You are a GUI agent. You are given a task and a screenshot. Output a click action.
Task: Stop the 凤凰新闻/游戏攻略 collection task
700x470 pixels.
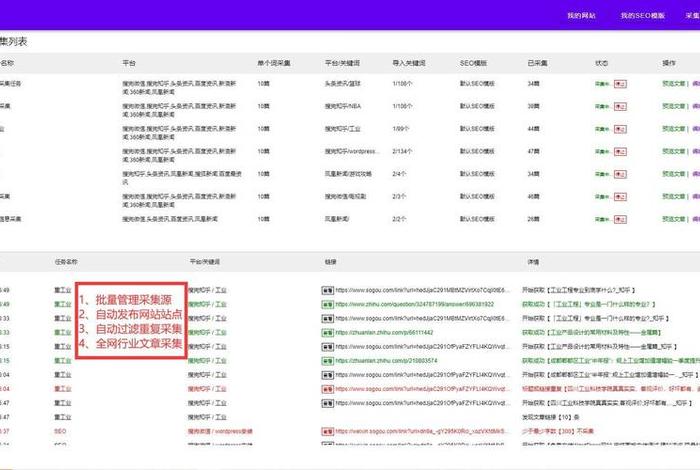(x=620, y=175)
